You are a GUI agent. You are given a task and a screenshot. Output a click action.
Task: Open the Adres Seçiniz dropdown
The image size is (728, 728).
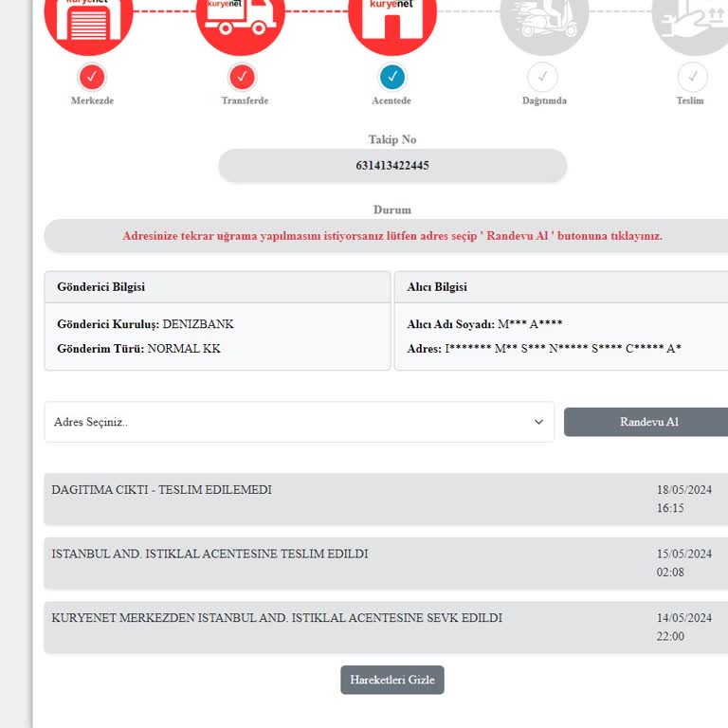[300, 422]
